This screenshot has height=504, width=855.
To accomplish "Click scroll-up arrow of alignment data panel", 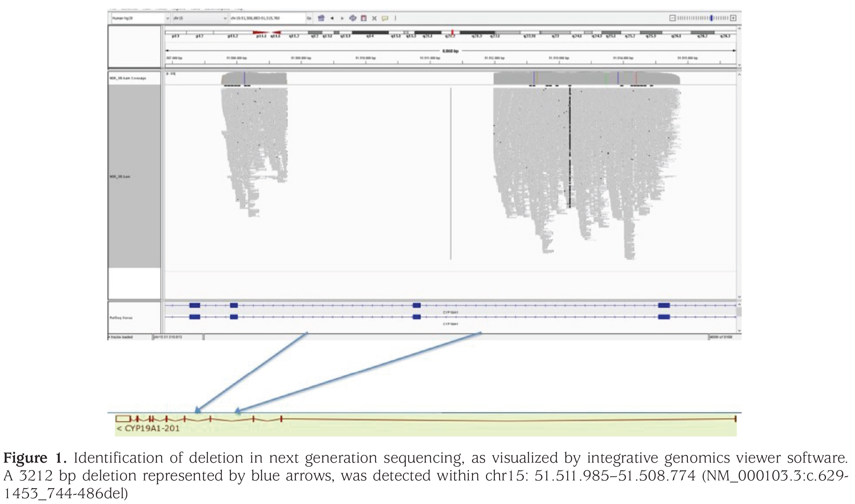I will coord(739,74).
